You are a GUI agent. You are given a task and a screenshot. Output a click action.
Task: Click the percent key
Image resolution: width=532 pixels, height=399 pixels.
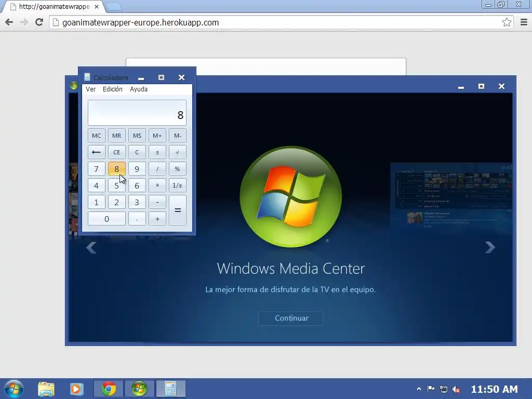pyautogui.click(x=178, y=169)
